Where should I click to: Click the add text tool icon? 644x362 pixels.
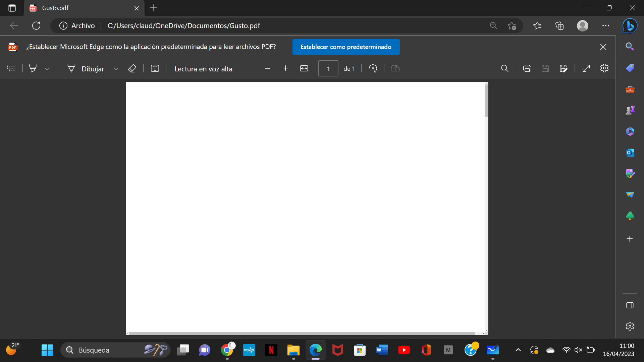pos(155,68)
